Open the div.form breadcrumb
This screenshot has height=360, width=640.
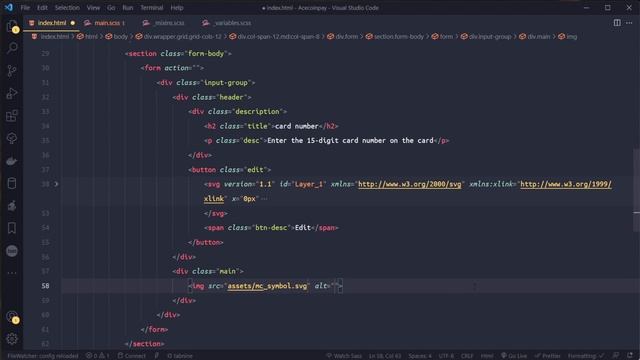point(342,37)
